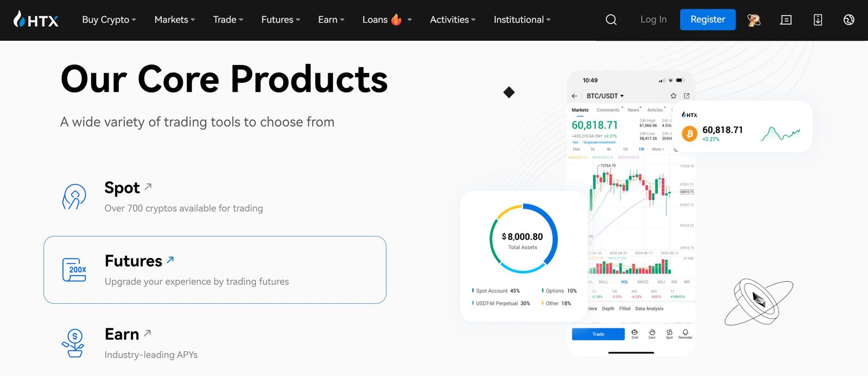Toggle the MACD indicator on the chart

(643, 282)
